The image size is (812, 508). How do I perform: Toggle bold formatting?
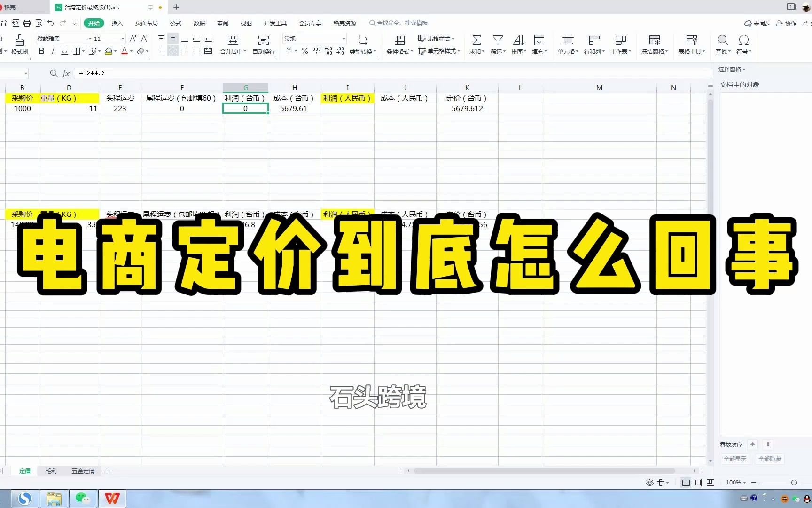(41, 51)
